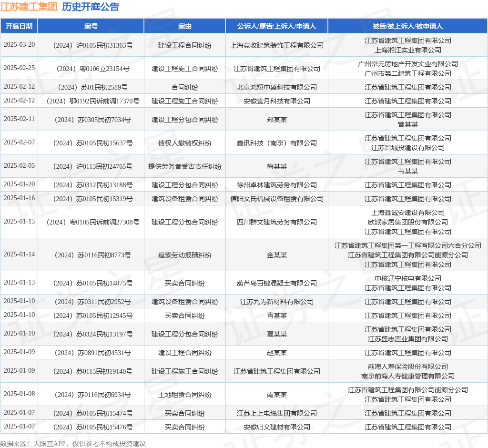Select defendant 南京前海人寿健康管理有限公司
The image size is (488, 448).
tap(408, 377)
